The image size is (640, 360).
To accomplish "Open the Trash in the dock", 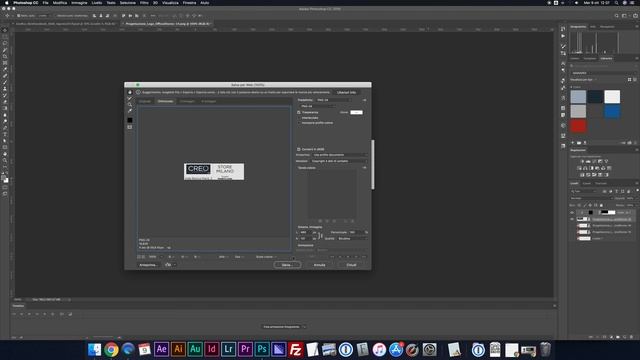I will pyautogui.click(x=545, y=349).
